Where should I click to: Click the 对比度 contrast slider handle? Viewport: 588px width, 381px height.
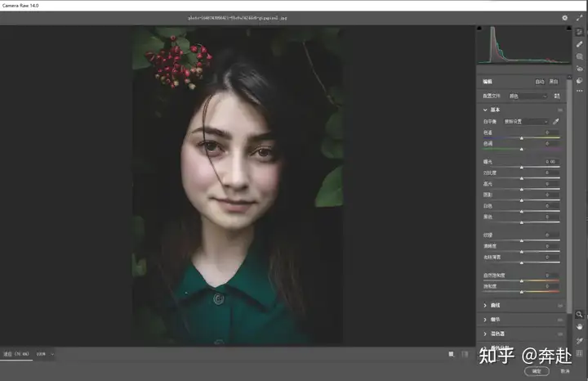[522, 179]
